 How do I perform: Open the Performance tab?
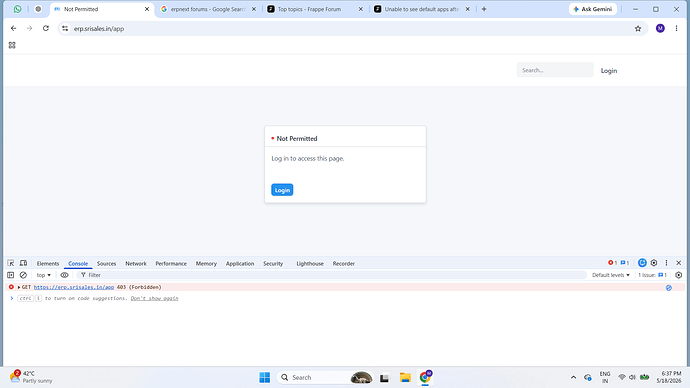pyautogui.click(x=171, y=264)
